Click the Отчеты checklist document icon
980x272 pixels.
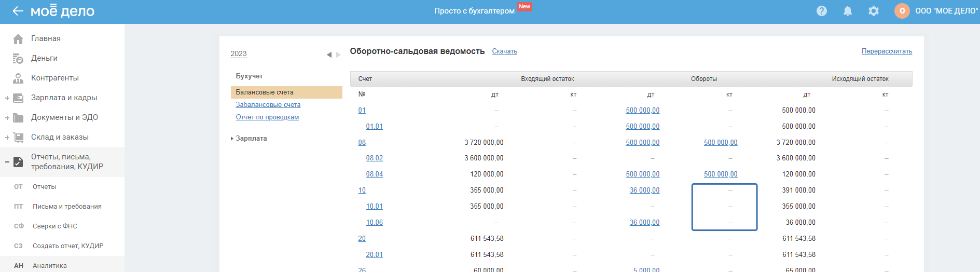click(18, 162)
